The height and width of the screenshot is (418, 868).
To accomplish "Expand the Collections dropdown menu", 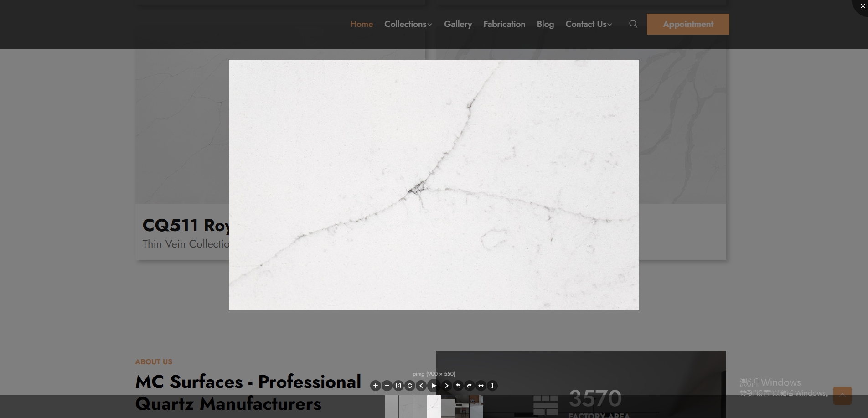I will [x=408, y=24].
